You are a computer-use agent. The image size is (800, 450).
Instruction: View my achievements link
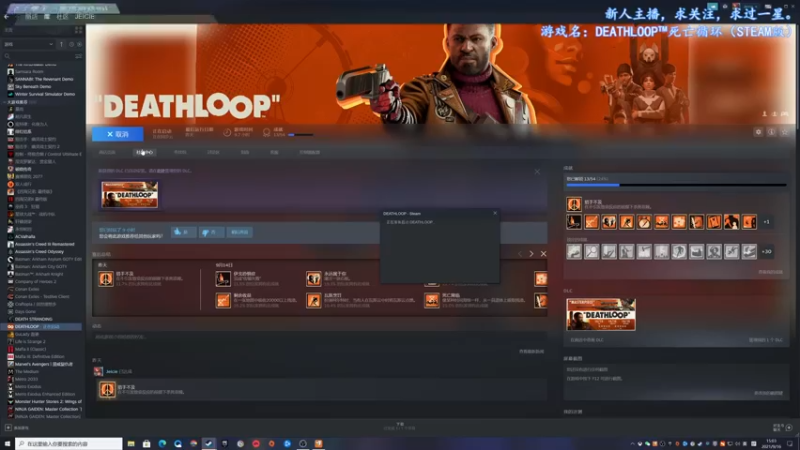[x=770, y=272]
